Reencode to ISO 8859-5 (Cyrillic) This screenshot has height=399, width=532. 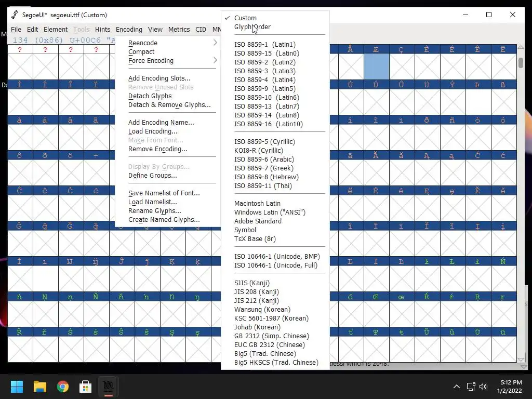tap(264, 141)
